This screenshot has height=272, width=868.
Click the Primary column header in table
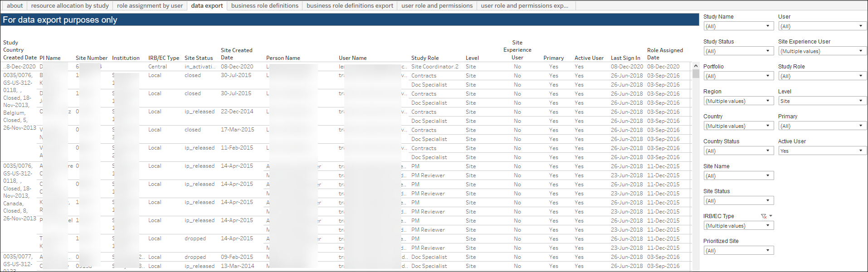554,58
